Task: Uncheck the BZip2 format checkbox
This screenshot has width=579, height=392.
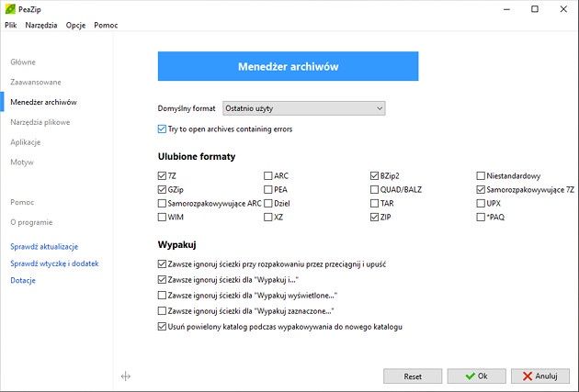Action: click(x=374, y=176)
